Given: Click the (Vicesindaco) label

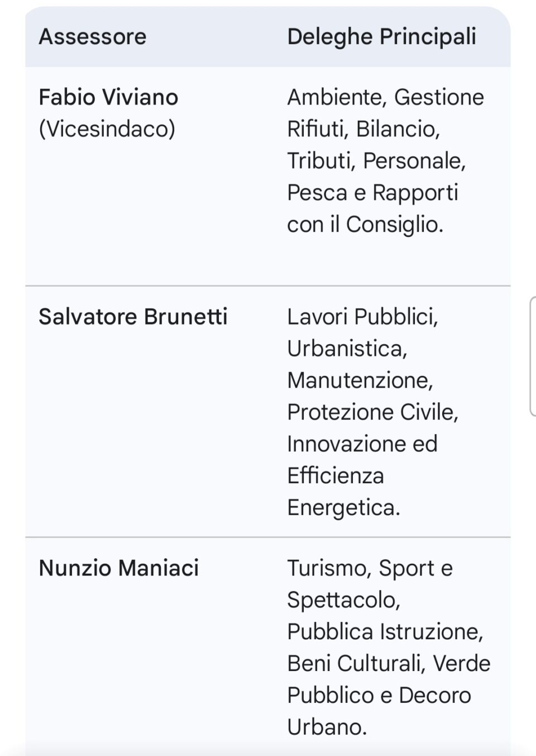Looking at the screenshot, I should click(x=107, y=129).
